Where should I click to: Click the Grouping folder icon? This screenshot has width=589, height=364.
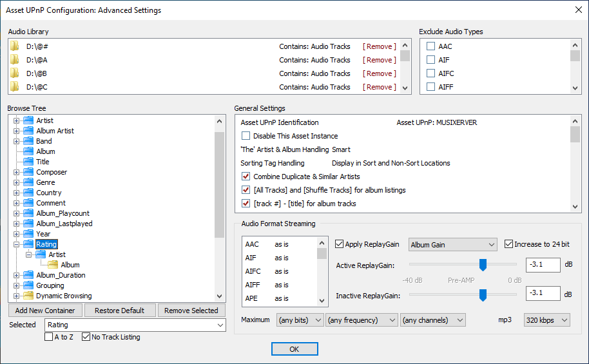coord(28,285)
